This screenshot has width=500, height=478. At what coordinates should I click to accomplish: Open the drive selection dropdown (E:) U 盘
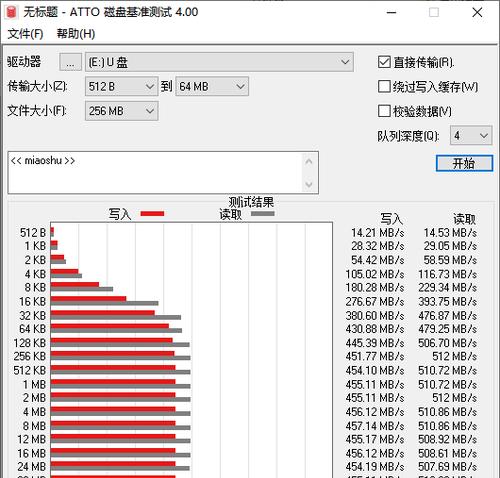click(219, 62)
